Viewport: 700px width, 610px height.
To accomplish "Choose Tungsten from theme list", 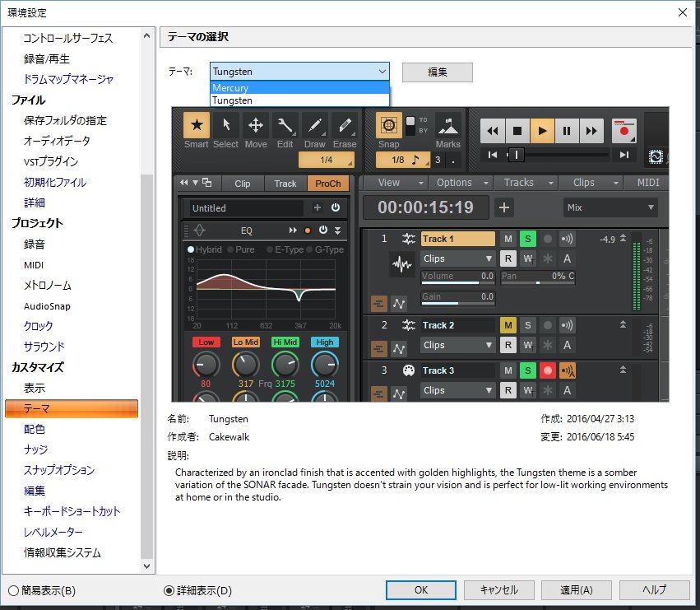I will point(299,100).
